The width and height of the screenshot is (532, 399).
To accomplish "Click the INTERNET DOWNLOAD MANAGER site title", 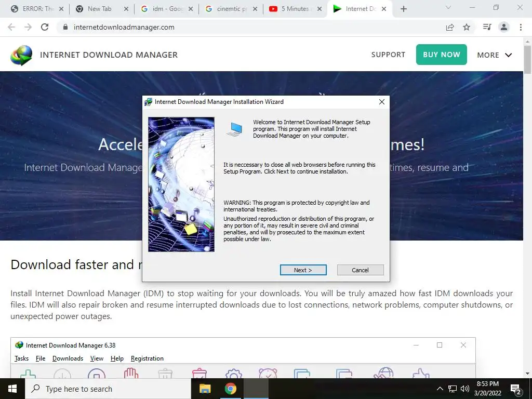I will point(109,55).
